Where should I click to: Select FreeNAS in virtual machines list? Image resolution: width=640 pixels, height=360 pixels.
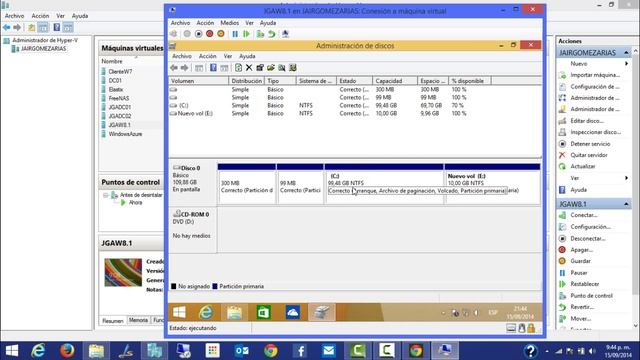(119, 98)
